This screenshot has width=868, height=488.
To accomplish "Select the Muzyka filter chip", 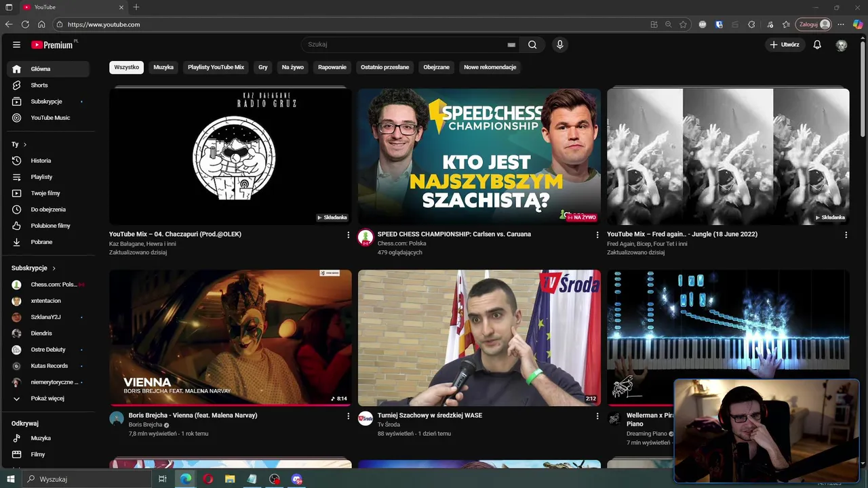I will point(163,67).
